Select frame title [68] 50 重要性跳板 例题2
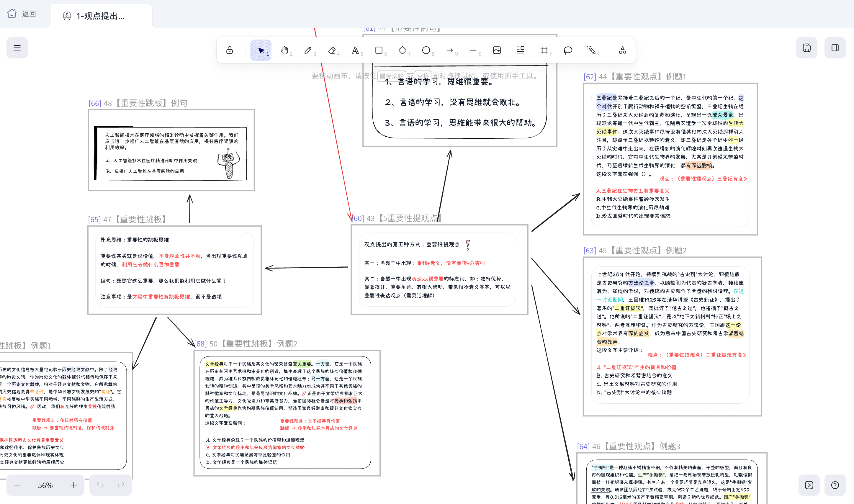The height and width of the screenshot is (504, 854). 246,343
